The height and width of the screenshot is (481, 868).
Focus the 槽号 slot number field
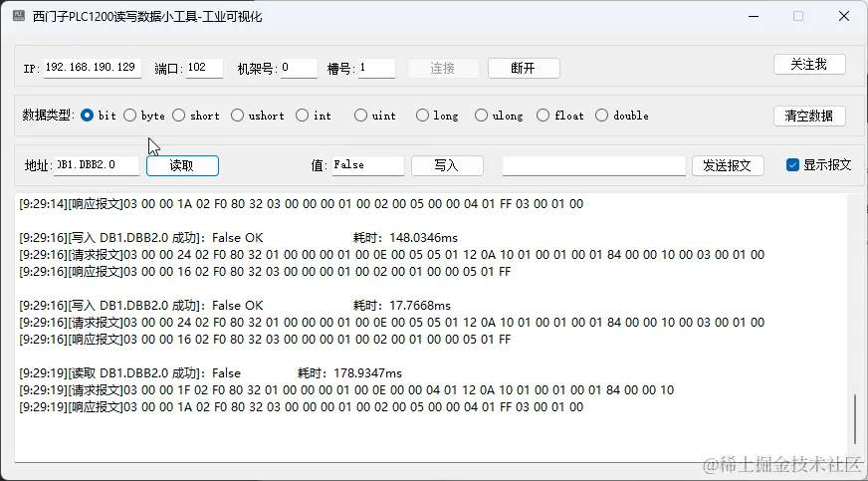pyautogui.click(x=376, y=68)
